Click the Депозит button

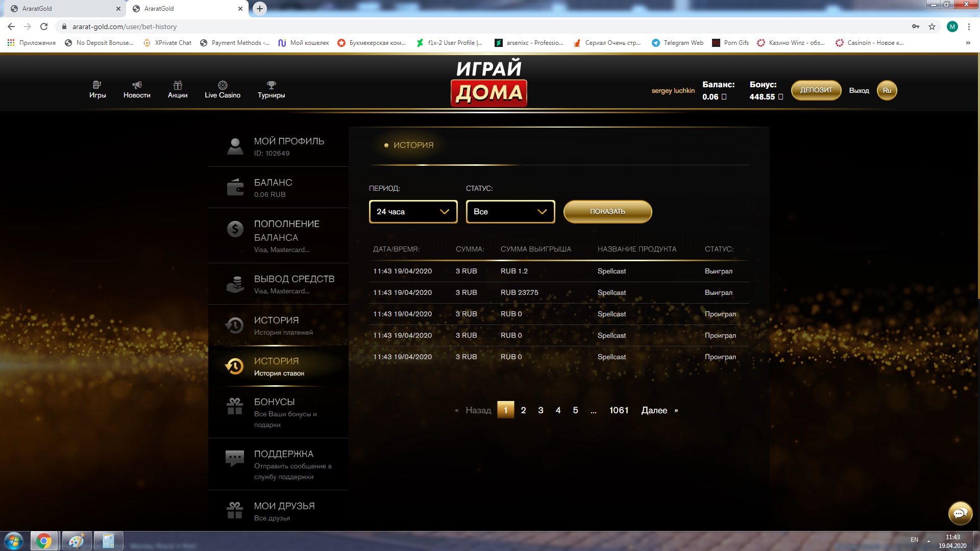point(816,90)
